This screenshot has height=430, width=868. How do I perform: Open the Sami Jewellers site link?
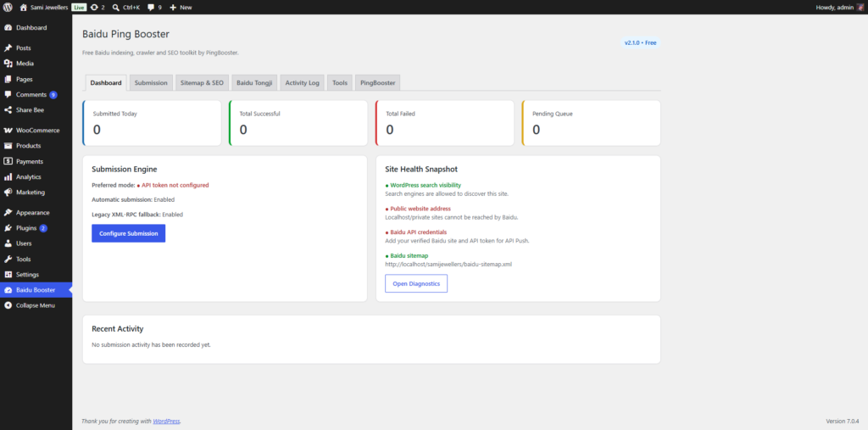coord(50,8)
